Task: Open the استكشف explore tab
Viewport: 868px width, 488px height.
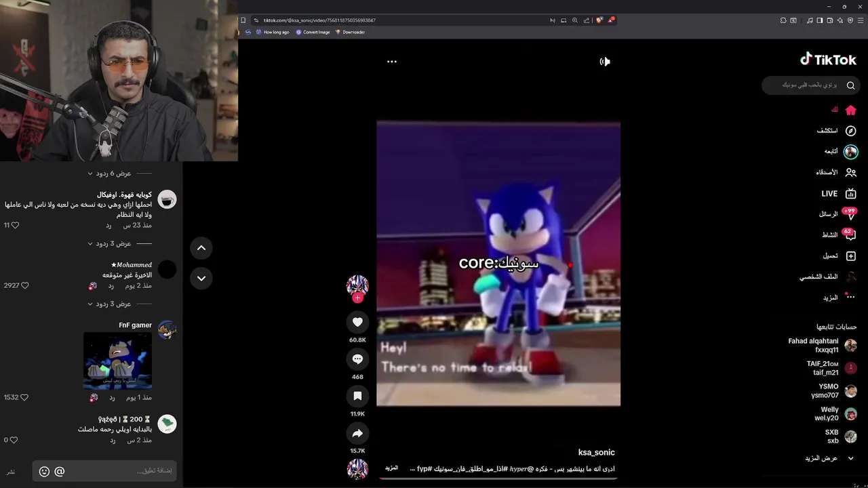Action: (x=836, y=131)
